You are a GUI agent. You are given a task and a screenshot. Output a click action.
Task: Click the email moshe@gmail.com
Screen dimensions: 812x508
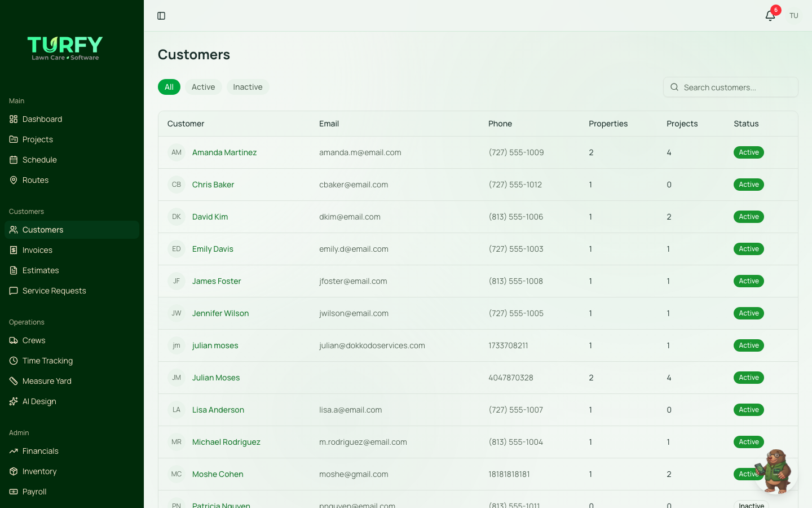[354, 474]
